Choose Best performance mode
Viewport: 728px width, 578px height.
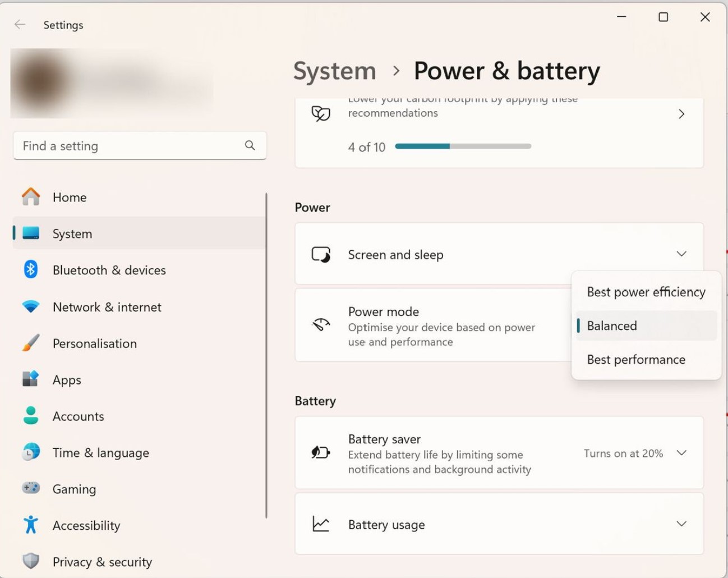(x=636, y=359)
